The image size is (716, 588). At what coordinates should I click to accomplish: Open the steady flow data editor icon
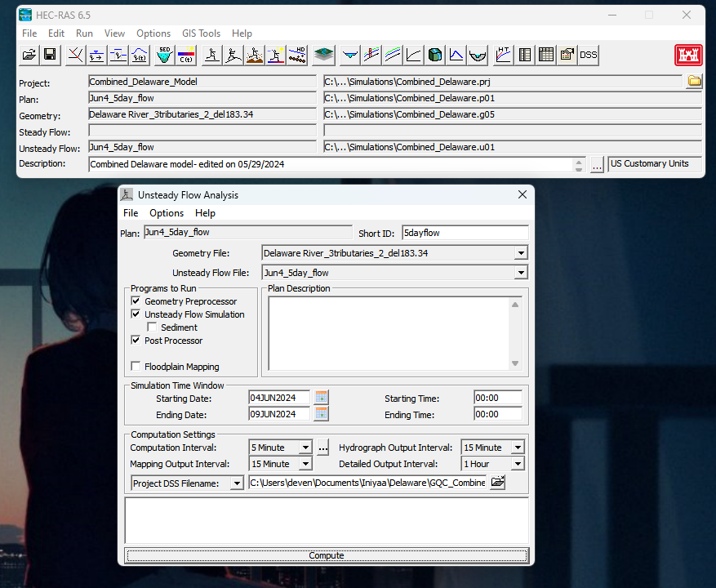97,56
